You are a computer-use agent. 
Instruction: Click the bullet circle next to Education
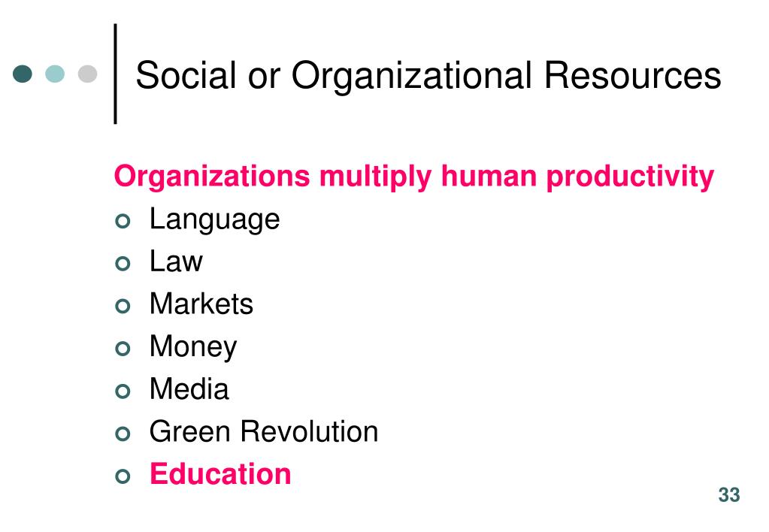click(x=123, y=476)
